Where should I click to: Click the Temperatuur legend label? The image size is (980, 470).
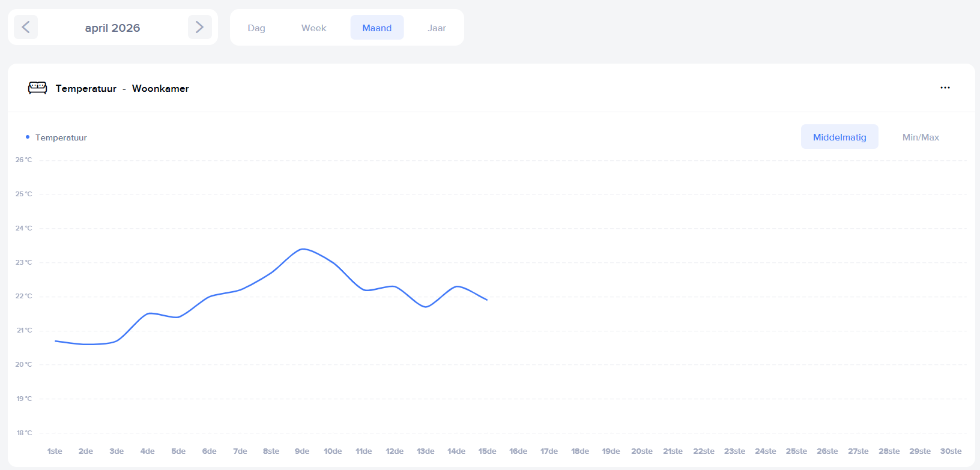pyautogui.click(x=61, y=137)
